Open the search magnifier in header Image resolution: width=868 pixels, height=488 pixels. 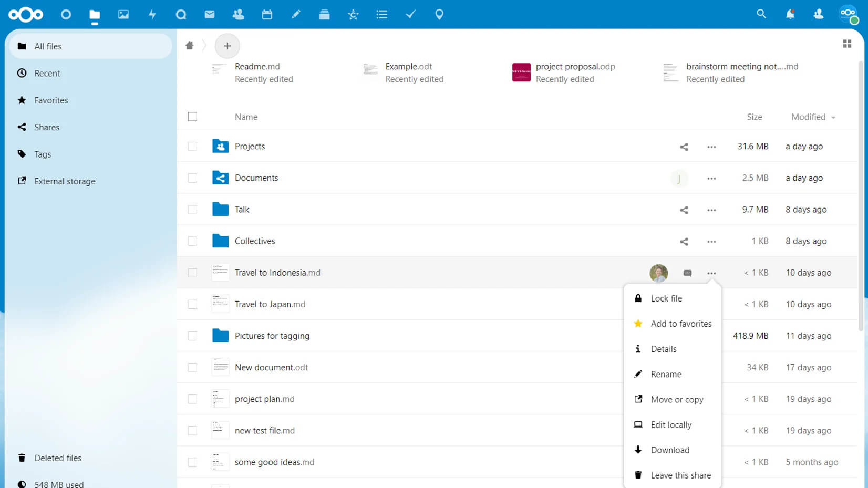tap(761, 14)
